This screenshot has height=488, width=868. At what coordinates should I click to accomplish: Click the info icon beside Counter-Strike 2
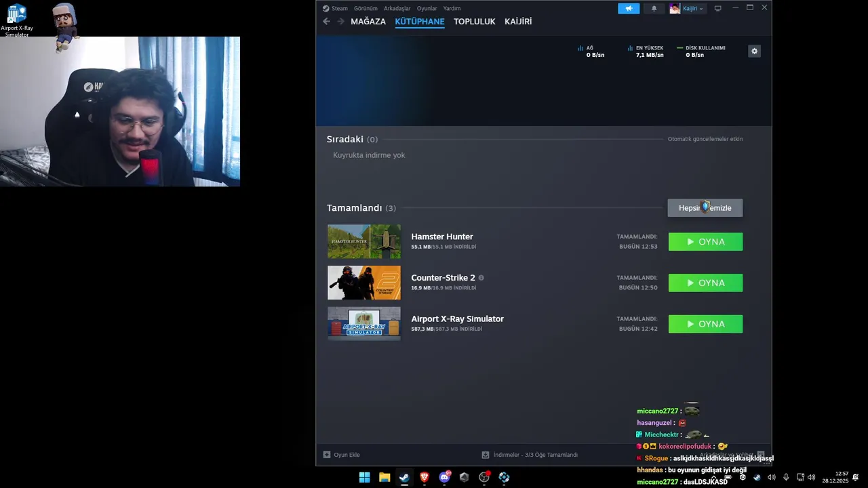(x=481, y=278)
